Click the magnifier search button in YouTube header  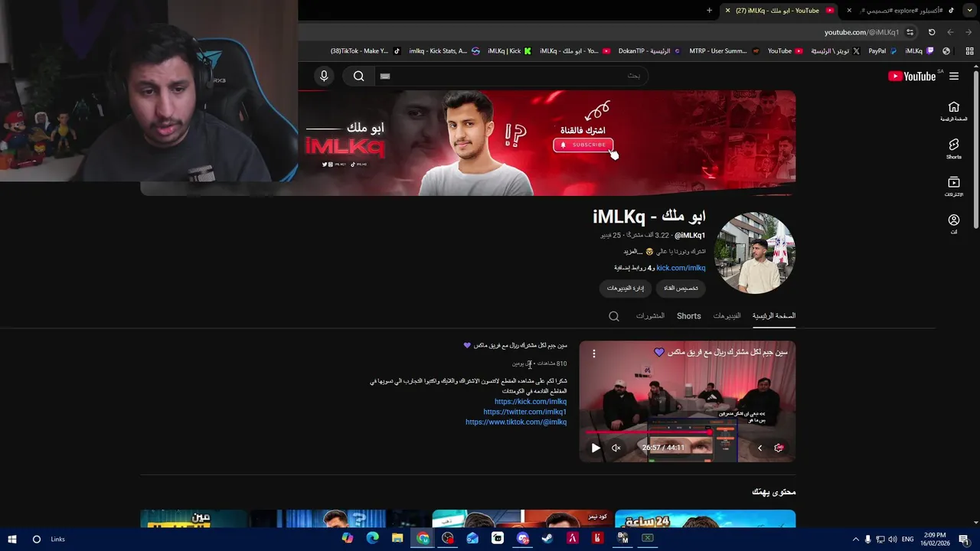(358, 76)
